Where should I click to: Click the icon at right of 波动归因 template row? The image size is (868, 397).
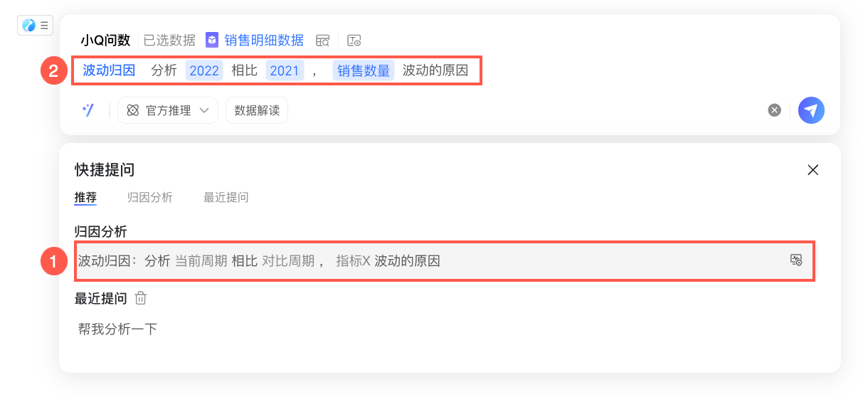pyautogui.click(x=796, y=260)
